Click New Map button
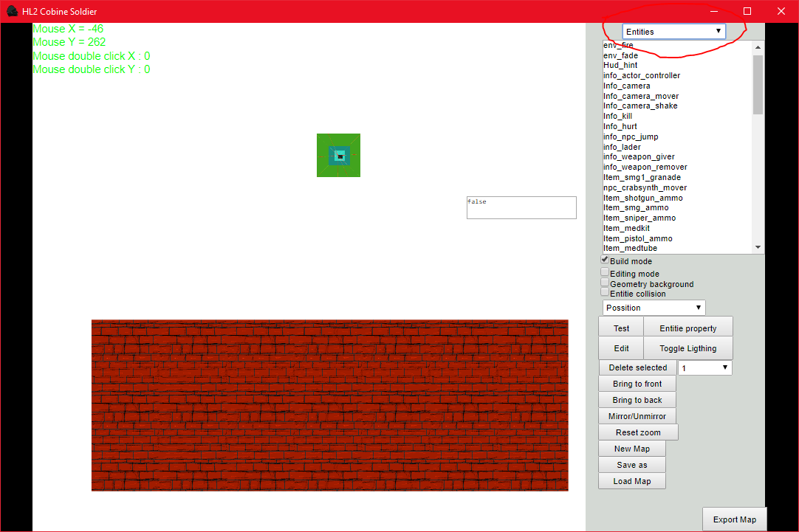The height and width of the screenshot is (532, 799). (632, 449)
